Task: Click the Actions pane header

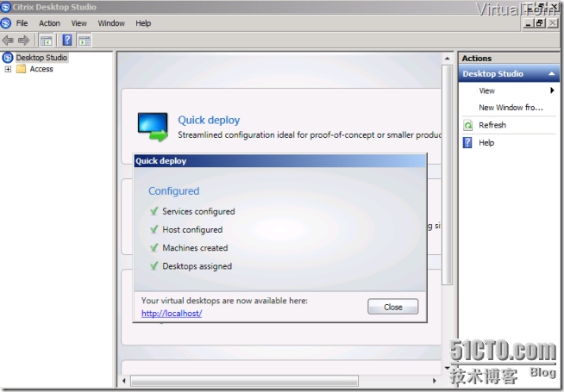Action: pyautogui.click(x=509, y=59)
